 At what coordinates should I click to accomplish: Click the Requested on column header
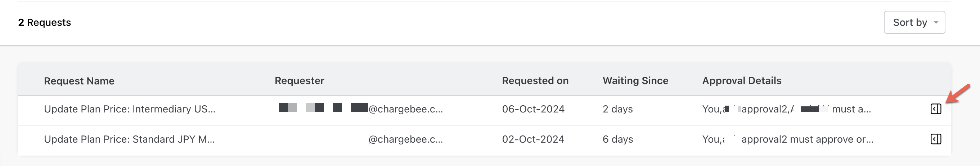point(535,80)
